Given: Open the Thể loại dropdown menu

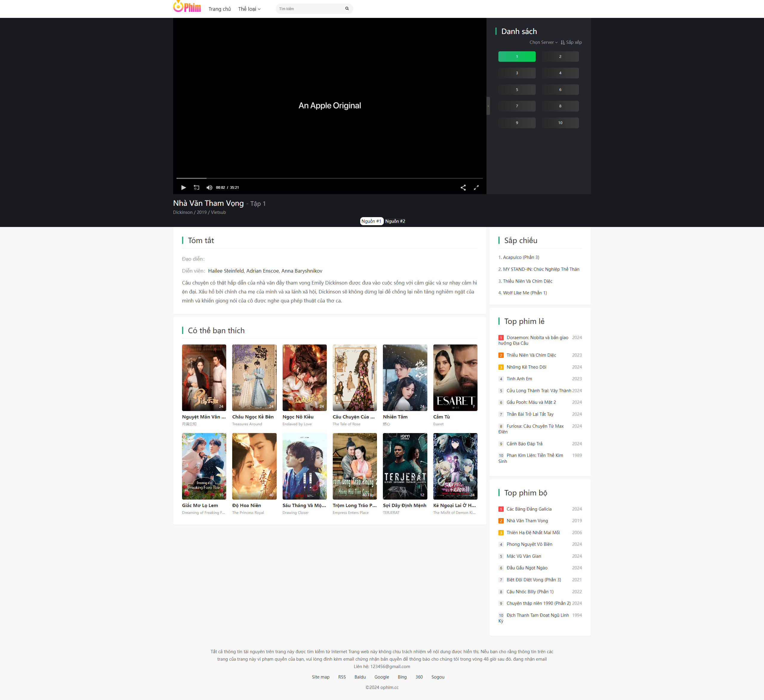Looking at the screenshot, I should point(249,9).
